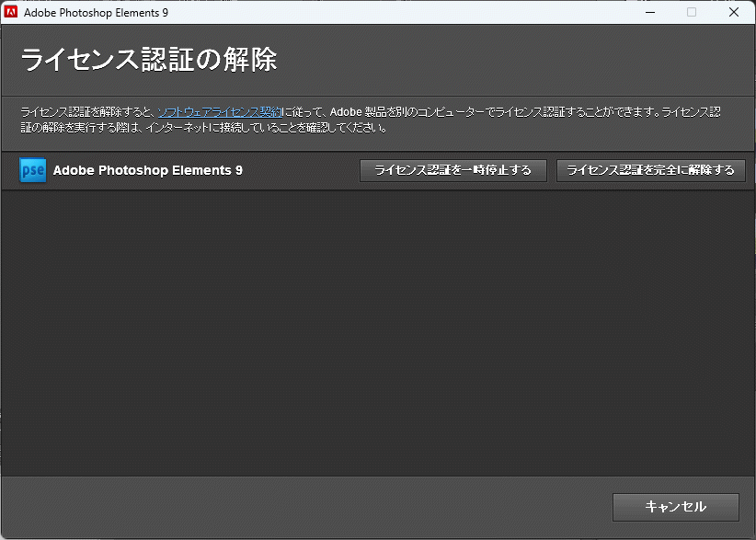Click the description sentence starting ライセンス認証を解除すると

pos(87,111)
